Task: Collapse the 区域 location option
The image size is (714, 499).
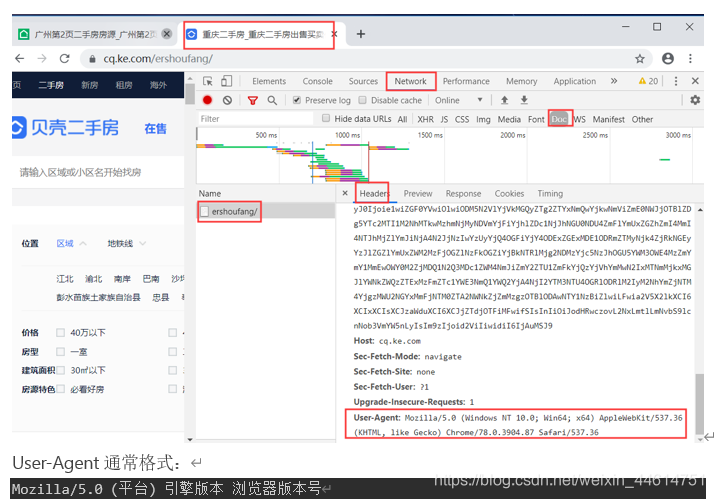Action: tap(71, 244)
